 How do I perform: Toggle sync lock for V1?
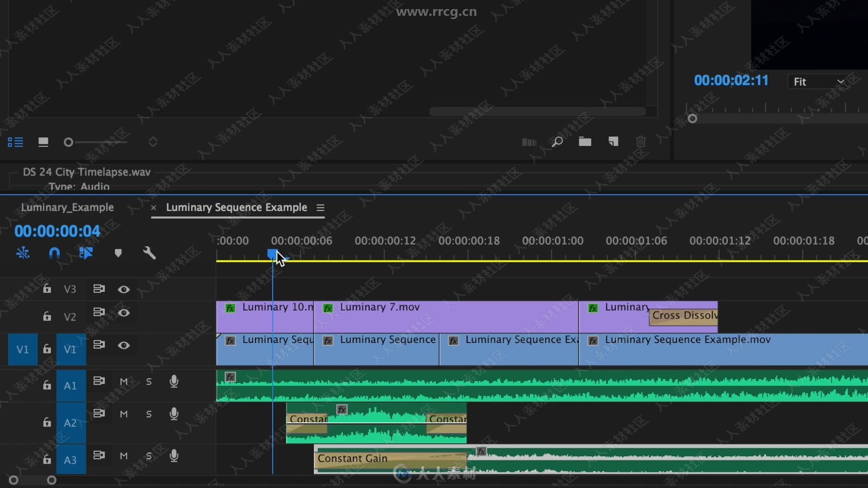(x=99, y=345)
